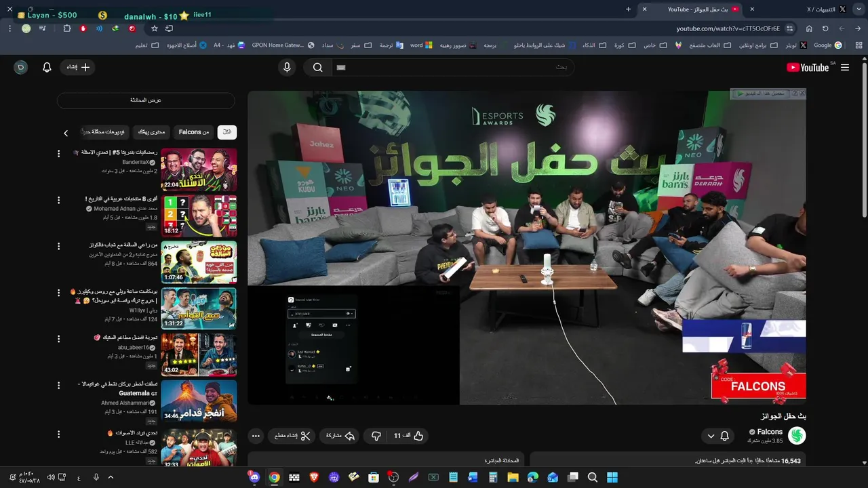Open the 22:04 BanderitaX video thumbnail
Viewport: 868px width, 488px height.
pyautogui.click(x=199, y=169)
